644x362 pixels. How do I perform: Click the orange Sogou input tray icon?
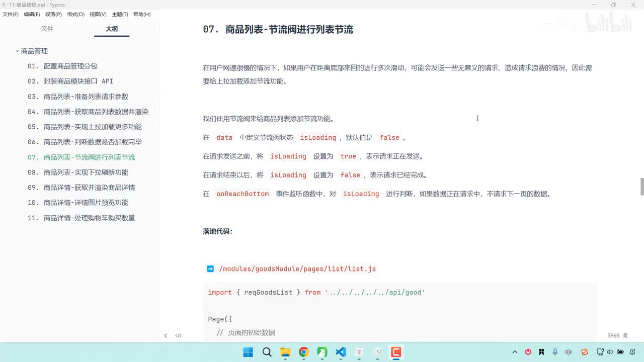(585, 352)
